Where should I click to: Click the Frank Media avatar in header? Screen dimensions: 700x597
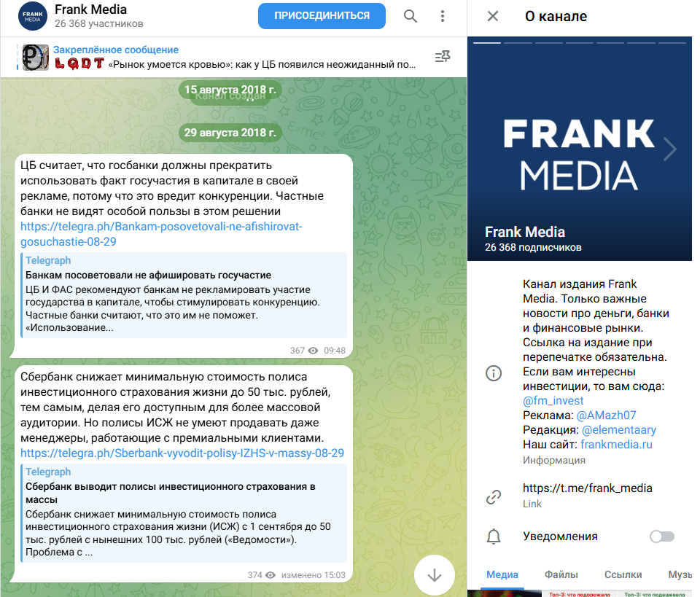pos(33,16)
